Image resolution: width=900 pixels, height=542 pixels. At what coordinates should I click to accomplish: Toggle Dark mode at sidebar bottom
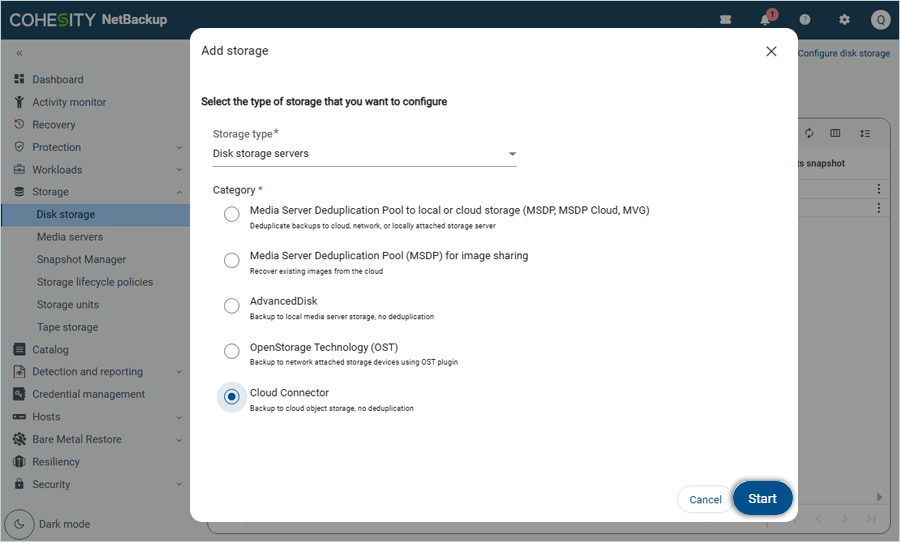pos(20,524)
